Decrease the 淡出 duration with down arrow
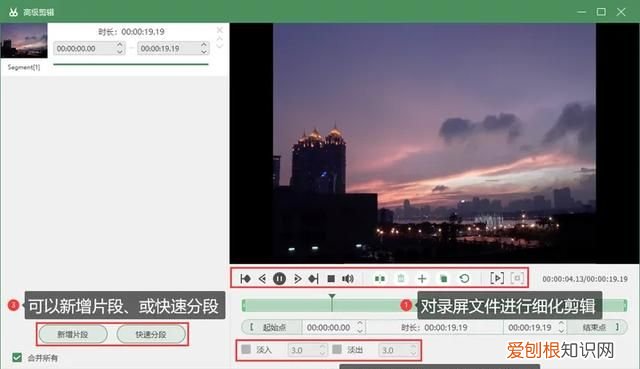 (413, 353)
